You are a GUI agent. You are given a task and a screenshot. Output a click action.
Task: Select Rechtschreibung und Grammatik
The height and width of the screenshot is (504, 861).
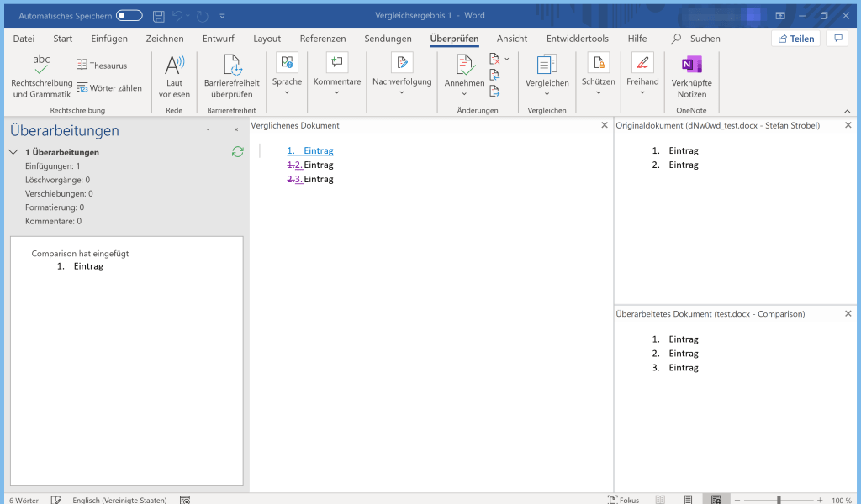point(40,74)
